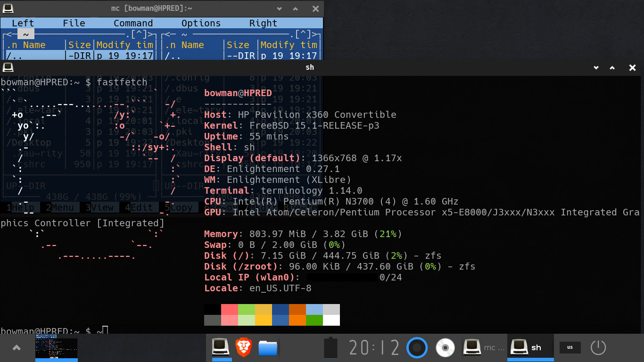Image resolution: width=644 pixels, height=362 pixels.
Task: Click the mc window title bar text
Action: tap(151, 8)
